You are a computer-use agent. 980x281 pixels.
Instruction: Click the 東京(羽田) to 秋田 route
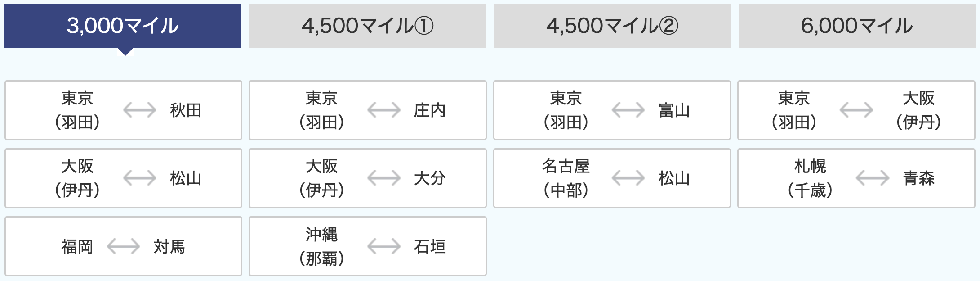point(123,110)
